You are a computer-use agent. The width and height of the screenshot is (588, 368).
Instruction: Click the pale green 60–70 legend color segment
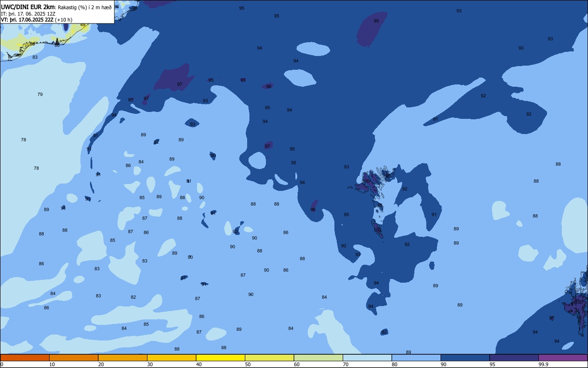point(318,357)
